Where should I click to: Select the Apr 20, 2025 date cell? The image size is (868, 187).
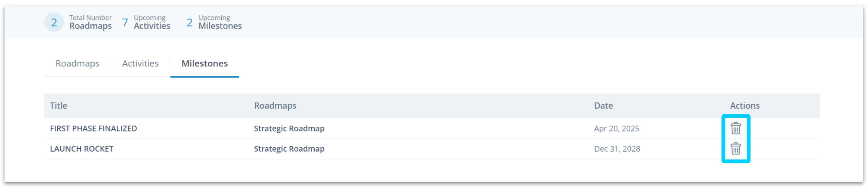point(616,128)
